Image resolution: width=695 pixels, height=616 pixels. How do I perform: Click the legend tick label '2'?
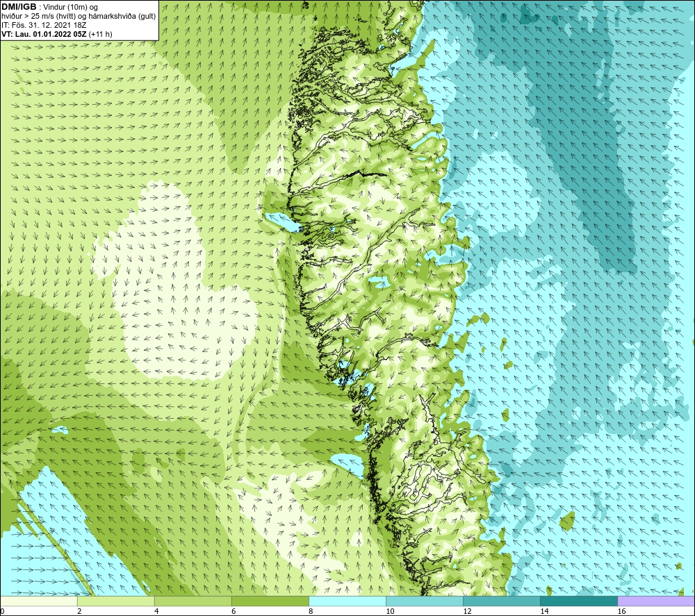click(x=79, y=611)
